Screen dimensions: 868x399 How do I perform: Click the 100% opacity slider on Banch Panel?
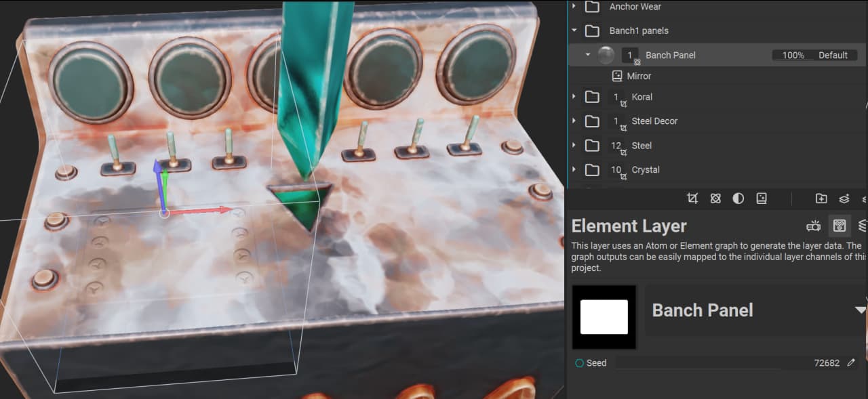coord(792,55)
